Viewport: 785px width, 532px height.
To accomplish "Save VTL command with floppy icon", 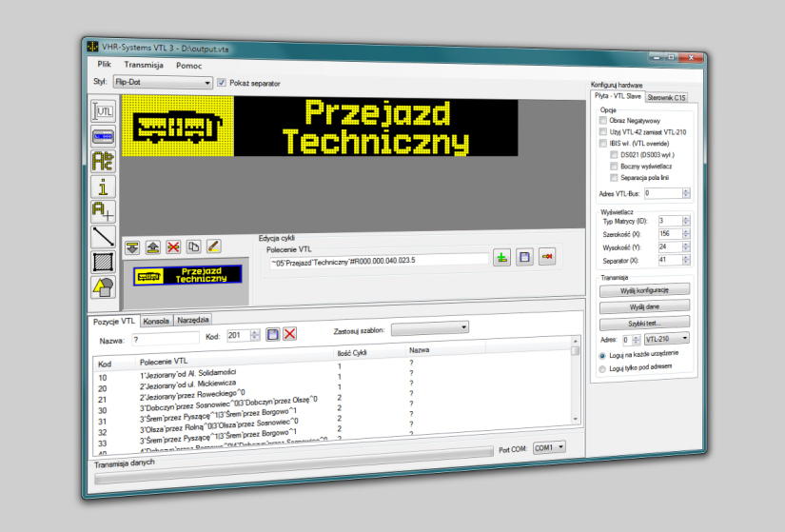I will 524,257.
